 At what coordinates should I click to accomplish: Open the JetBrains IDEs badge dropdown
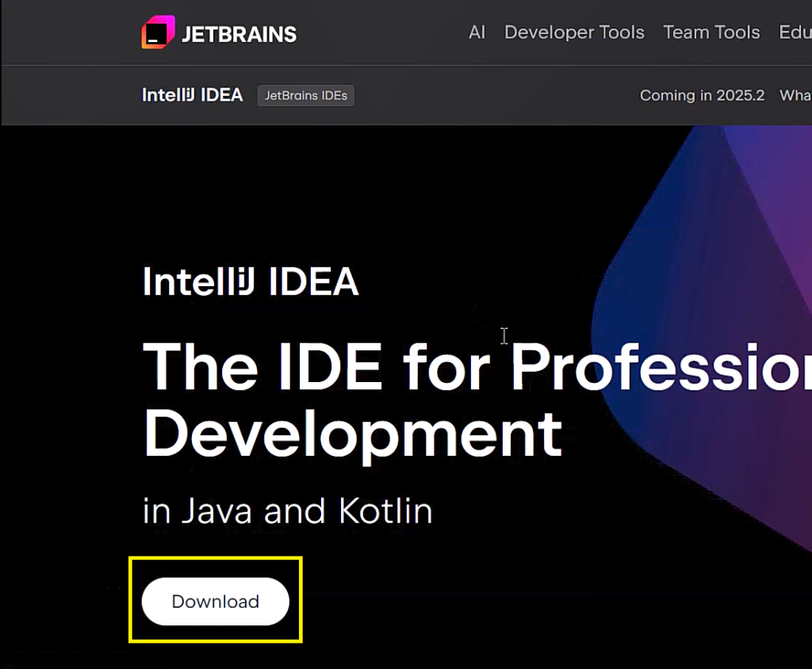coord(305,95)
